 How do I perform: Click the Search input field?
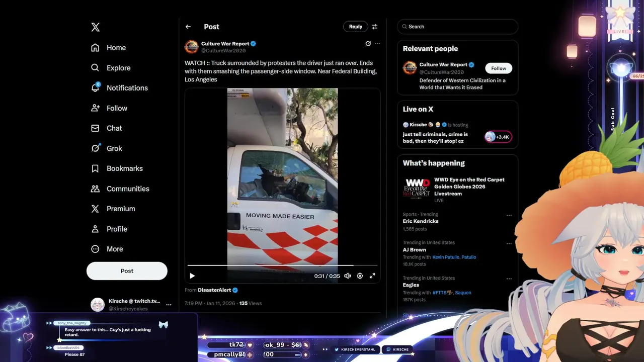457,27
